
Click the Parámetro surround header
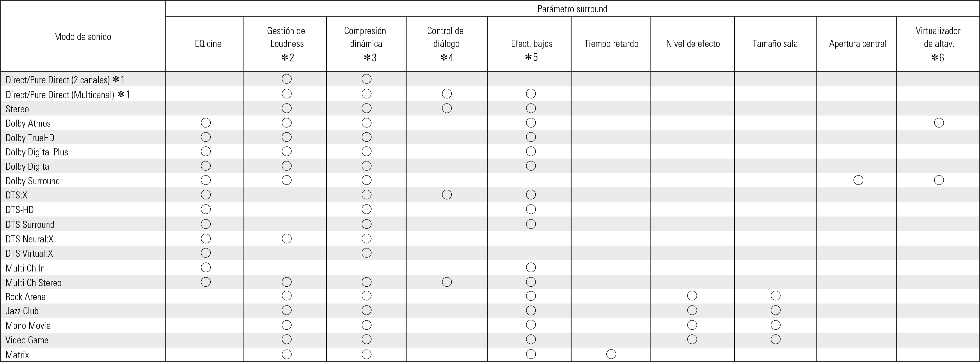pos(572,9)
